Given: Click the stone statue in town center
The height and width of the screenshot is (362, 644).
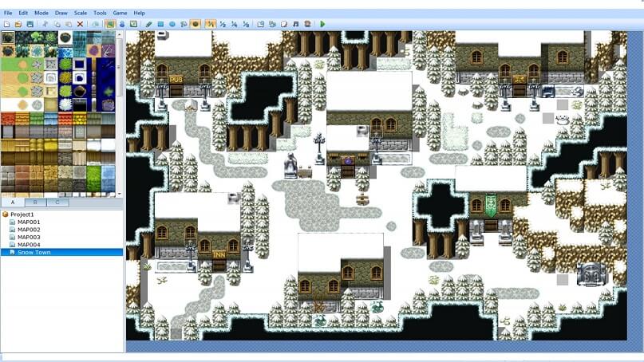Looking at the screenshot, I should [290, 165].
